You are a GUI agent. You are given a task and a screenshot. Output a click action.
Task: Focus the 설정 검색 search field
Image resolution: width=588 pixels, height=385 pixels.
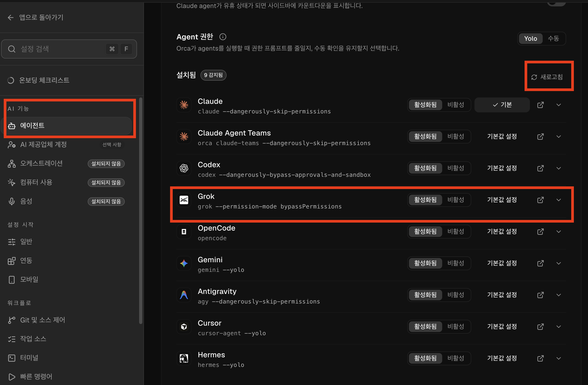[69, 49]
